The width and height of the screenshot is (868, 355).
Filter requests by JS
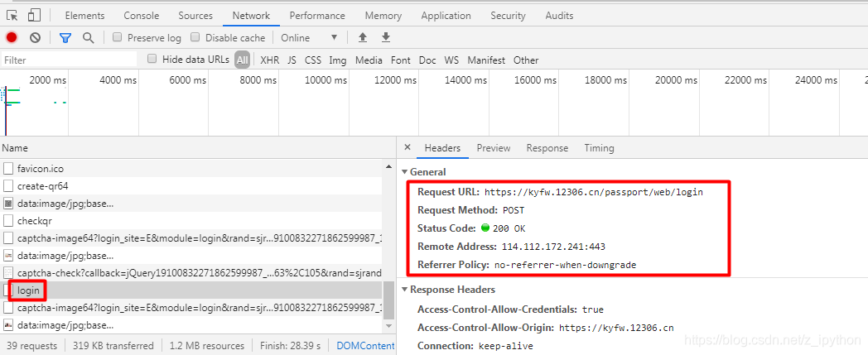click(292, 60)
